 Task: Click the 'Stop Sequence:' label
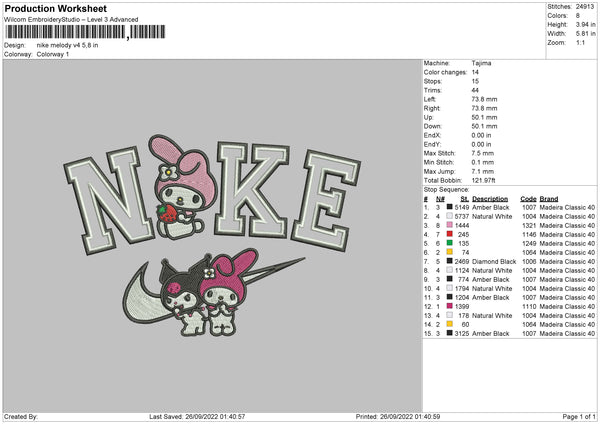point(446,189)
